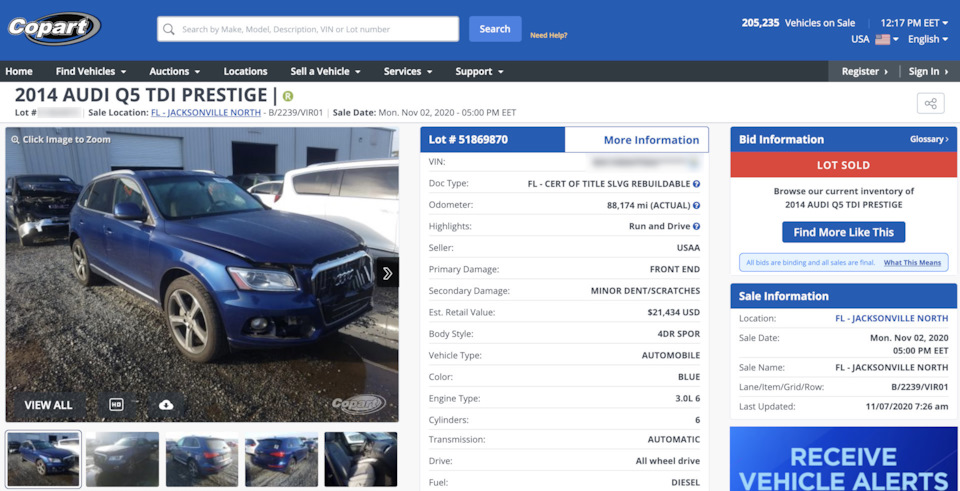Click the main vehicle image to zoom
Viewport: 960px width, 491px height.
coord(202,274)
